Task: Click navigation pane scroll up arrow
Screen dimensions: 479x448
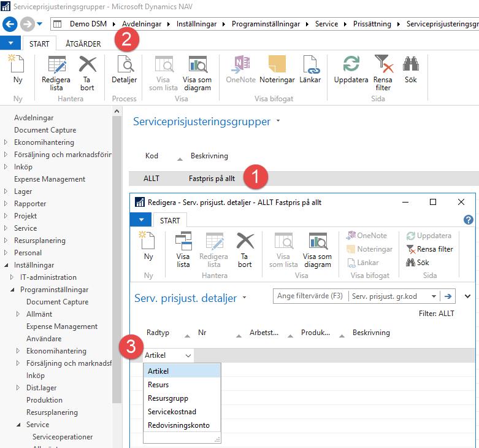Action: (117, 111)
